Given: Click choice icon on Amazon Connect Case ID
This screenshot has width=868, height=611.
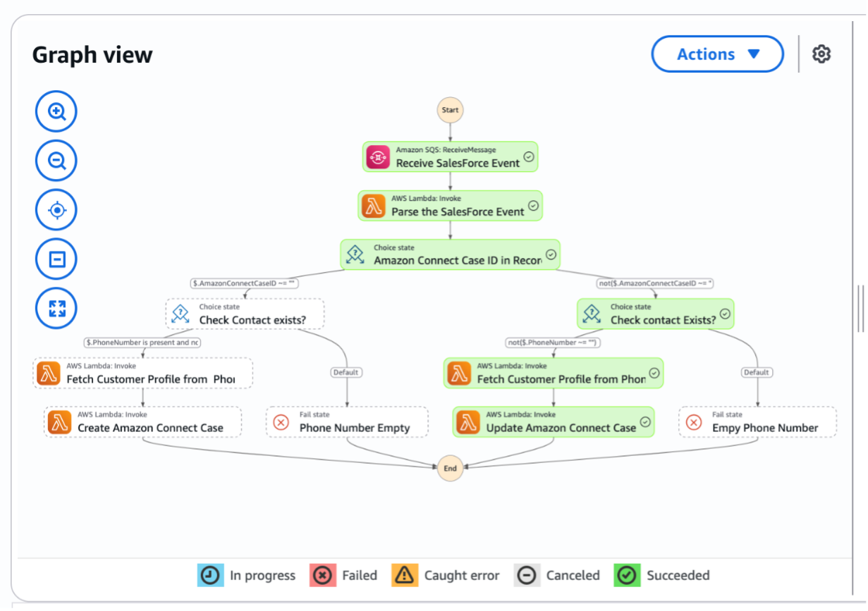Looking at the screenshot, I should 355,254.
